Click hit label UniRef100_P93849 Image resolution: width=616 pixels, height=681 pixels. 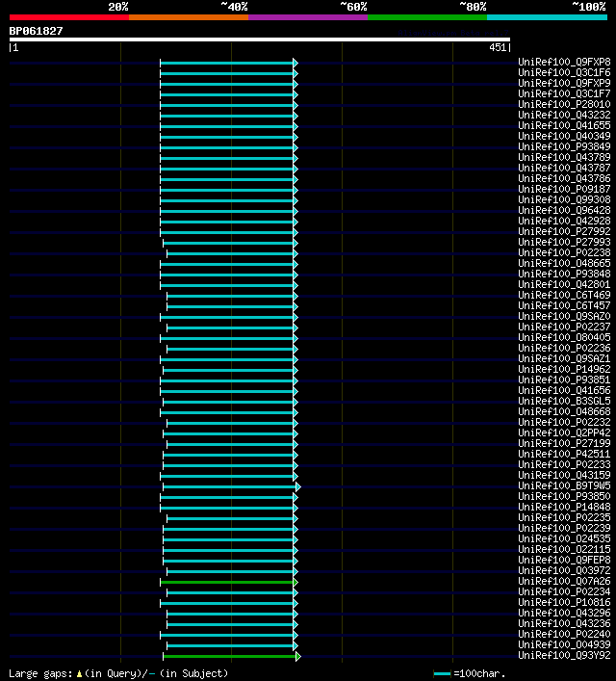(564, 146)
